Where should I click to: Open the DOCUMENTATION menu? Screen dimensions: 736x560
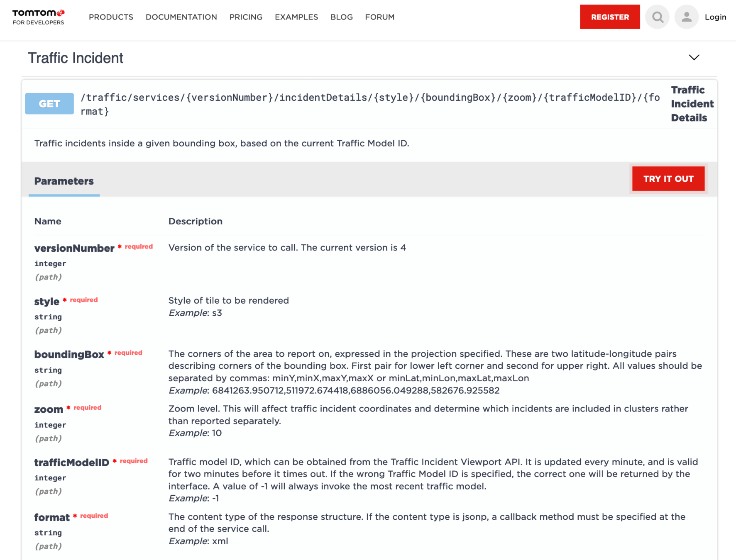pyautogui.click(x=181, y=17)
